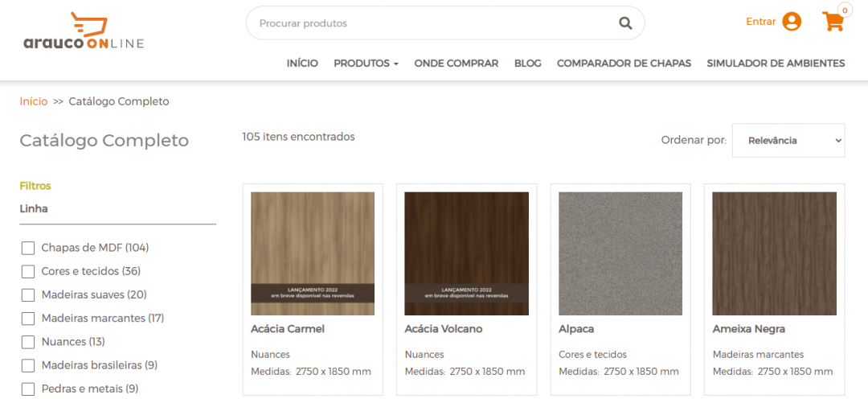Focus the Procurar produtos search field
This screenshot has width=868, height=399.
(445, 23)
